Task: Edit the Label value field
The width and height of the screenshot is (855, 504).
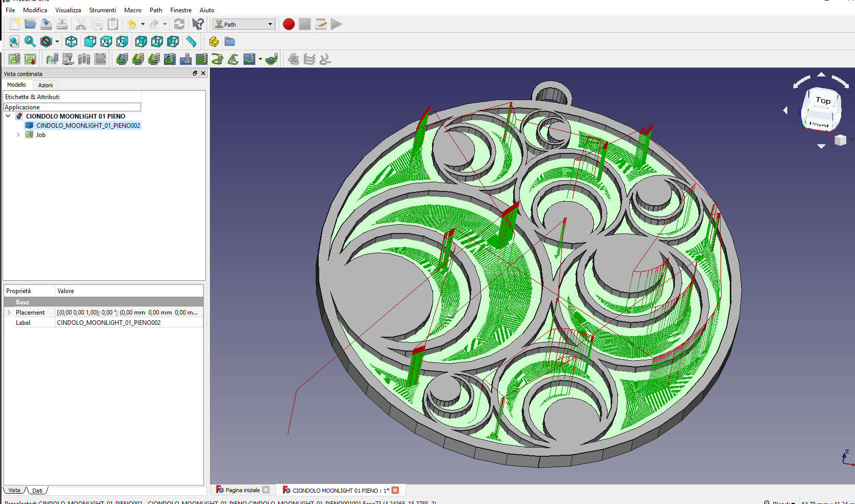Action: [129, 322]
